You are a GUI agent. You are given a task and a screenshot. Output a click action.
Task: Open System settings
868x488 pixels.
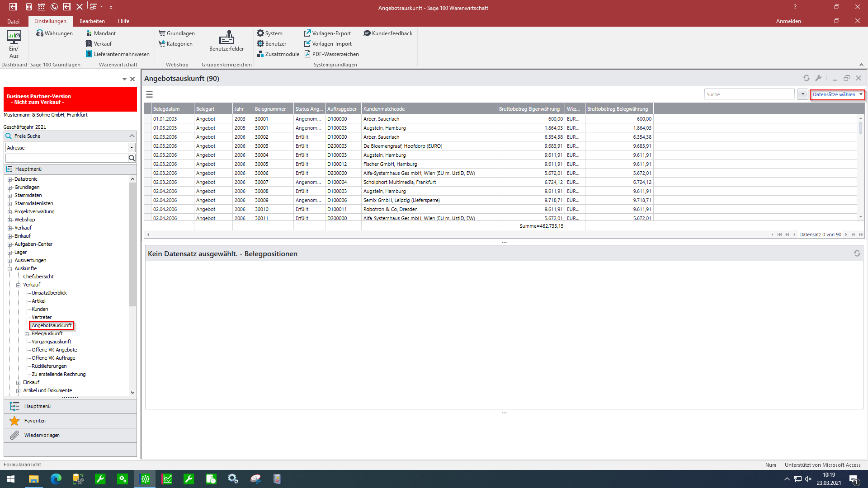[x=269, y=33]
